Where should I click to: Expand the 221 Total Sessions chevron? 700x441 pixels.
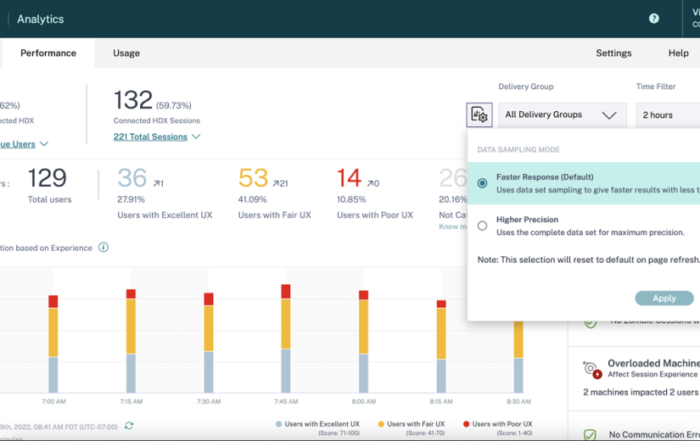[196, 137]
